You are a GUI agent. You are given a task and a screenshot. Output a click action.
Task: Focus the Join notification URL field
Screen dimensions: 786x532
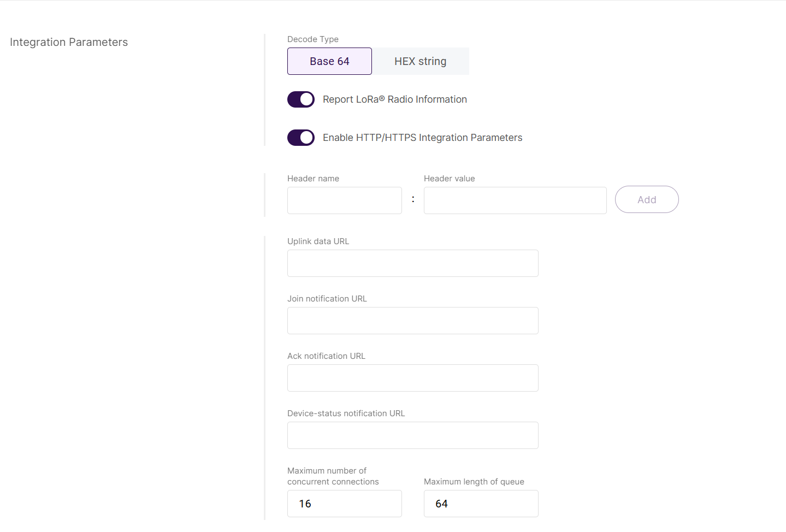pos(412,321)
